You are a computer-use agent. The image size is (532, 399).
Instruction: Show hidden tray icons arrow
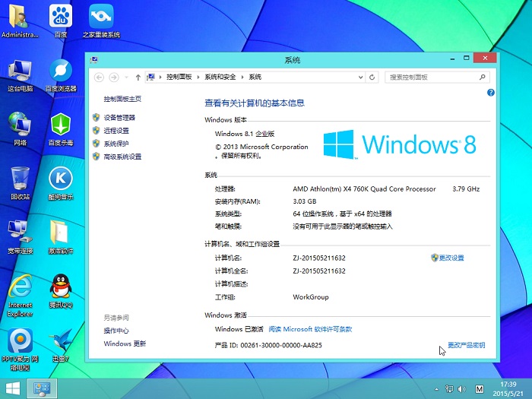click(437, 389)
